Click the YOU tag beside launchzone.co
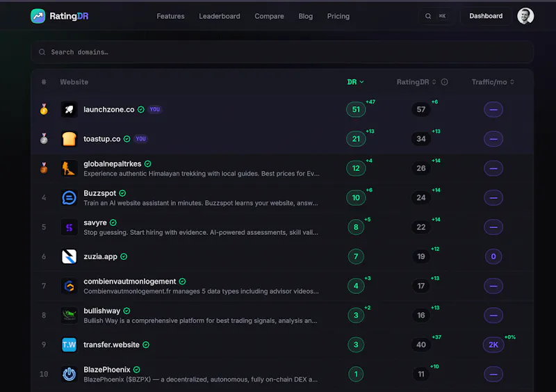The height and width of the screenshot is (392, 556). pyautogui.click(x=154, y=109)
